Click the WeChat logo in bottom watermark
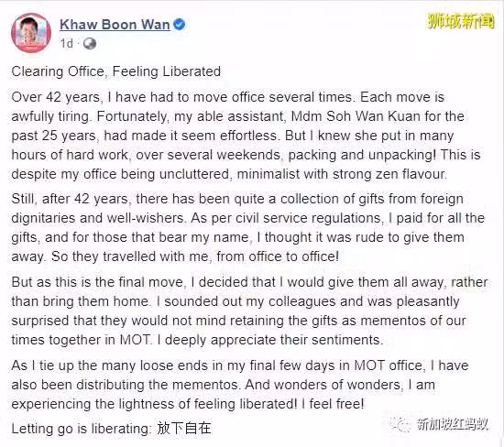 pyautogui.click(x=400, y=424)
